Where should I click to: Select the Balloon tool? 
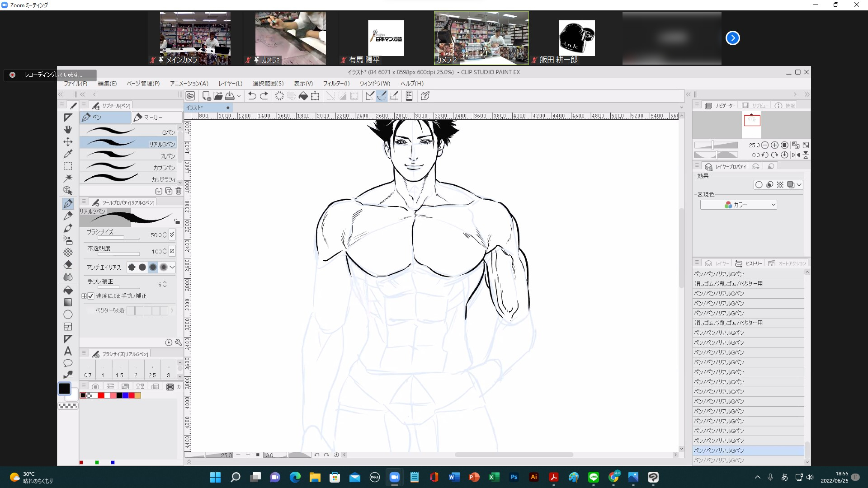point(68,363)
